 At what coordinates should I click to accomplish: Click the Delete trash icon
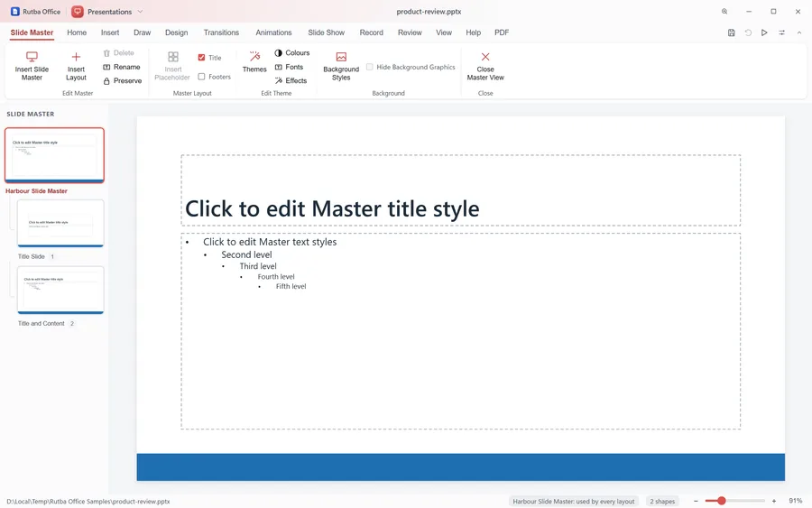106,53
